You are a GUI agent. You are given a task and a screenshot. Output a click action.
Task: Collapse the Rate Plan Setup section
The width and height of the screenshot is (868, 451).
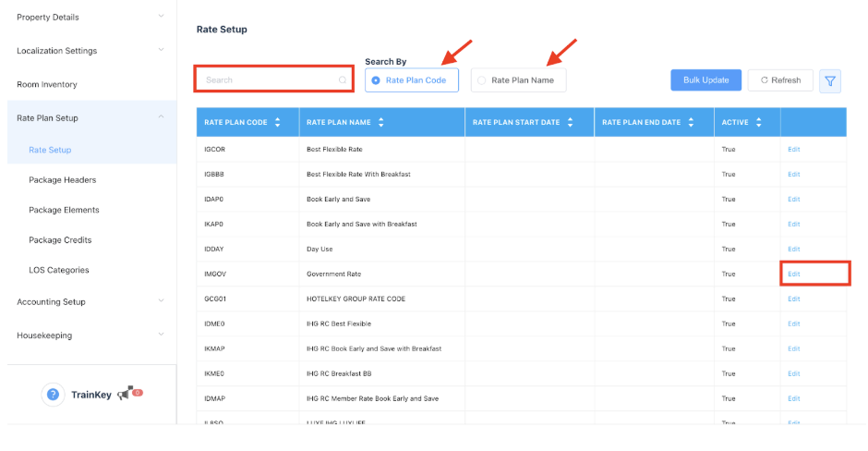(162, 117)
